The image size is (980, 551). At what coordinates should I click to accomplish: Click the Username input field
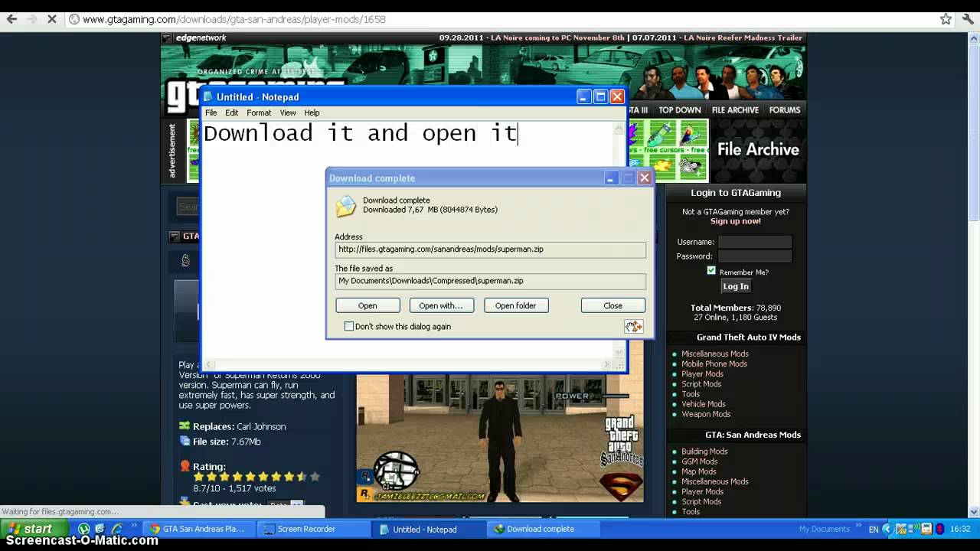click(x=755, y=242)
